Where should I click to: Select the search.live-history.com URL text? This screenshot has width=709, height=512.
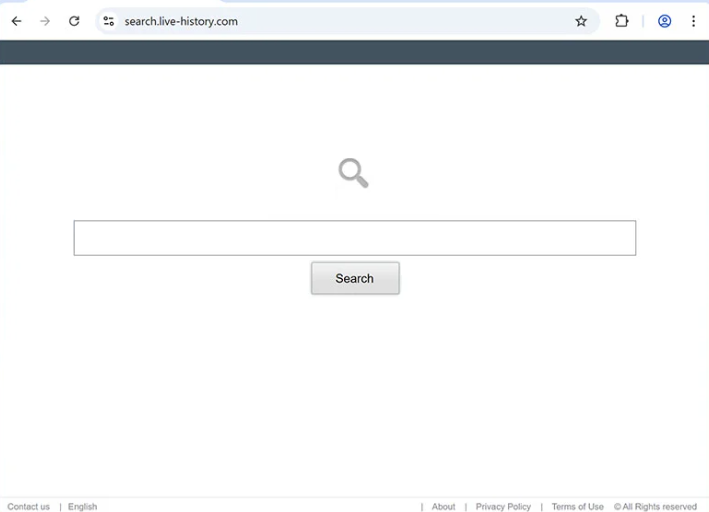181,21
